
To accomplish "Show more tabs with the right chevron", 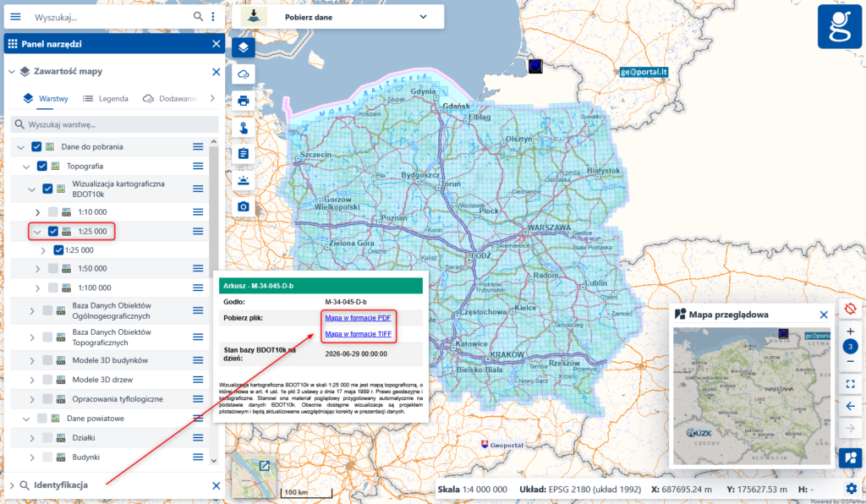I will [x=213, y=98].
